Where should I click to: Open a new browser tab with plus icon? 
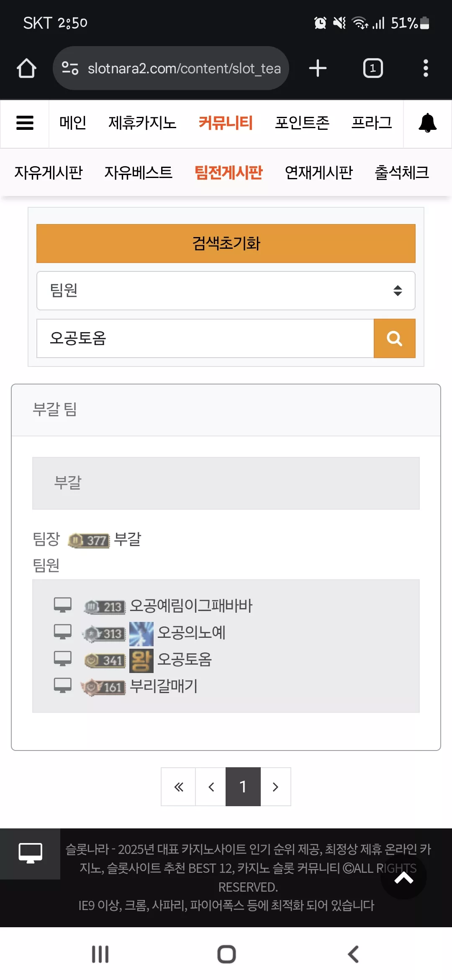[x=318, y=68]
